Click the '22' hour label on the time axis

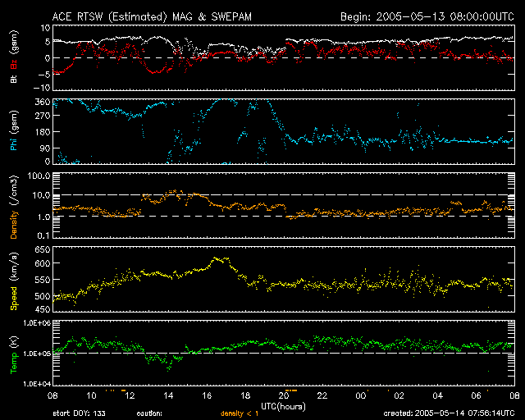322,395
